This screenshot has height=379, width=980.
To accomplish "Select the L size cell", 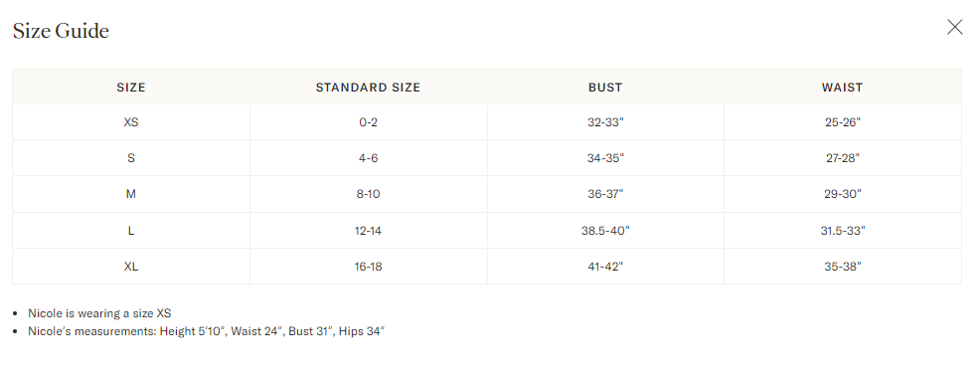I will [x=131, y=231].
